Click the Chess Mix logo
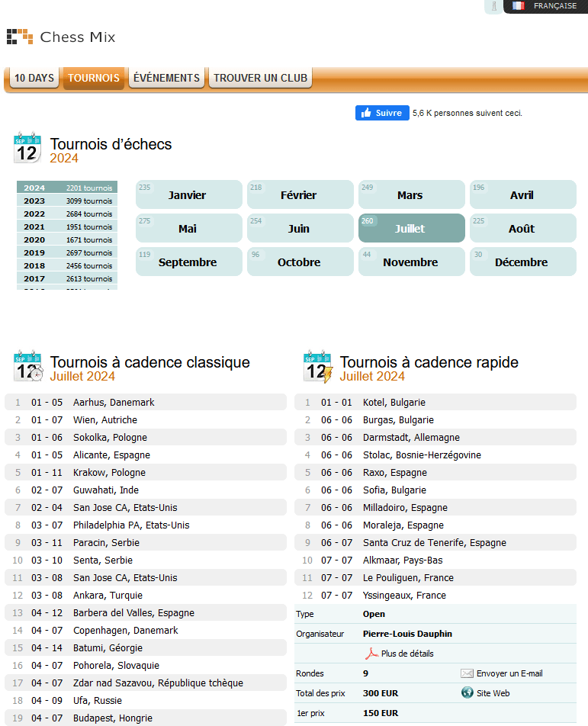The width and height of the screenshot is (588, 726). [x=61, y=37]
